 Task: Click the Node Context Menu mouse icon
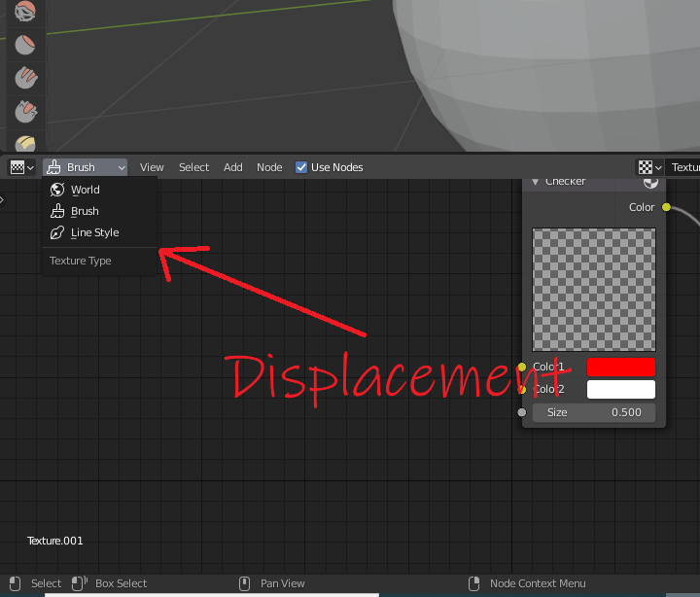pyautogui.click(x=473, y=583)
